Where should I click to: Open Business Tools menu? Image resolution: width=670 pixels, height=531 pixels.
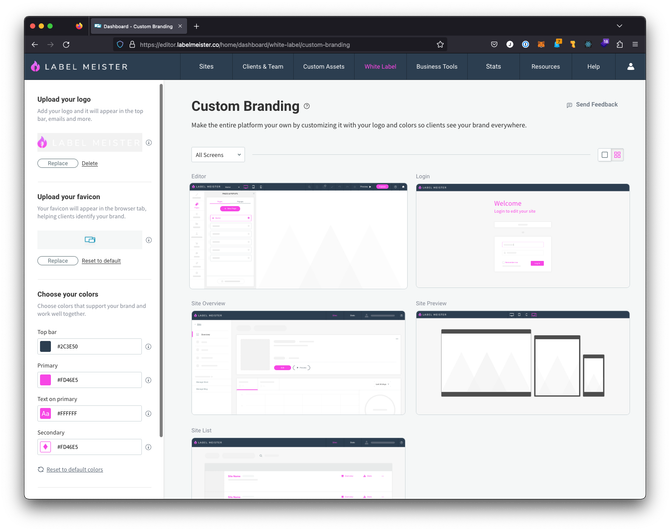pos(437,67)
